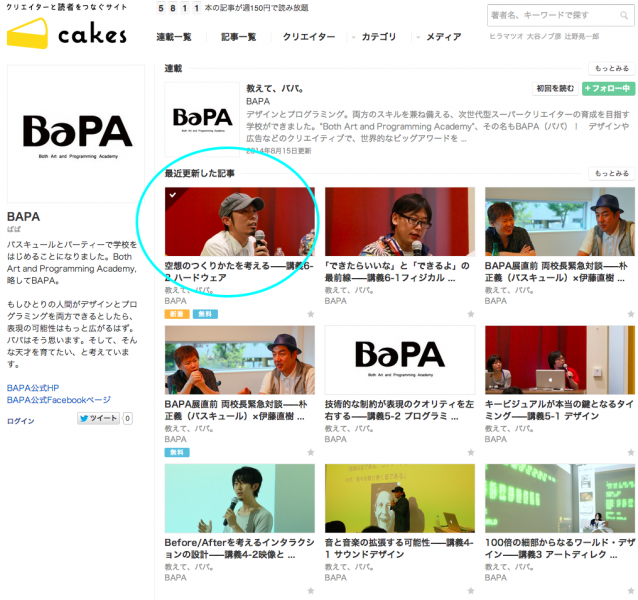
Task: Open the 空想のつくりかたを考える article thumbnail
Action: pos(240,222)
